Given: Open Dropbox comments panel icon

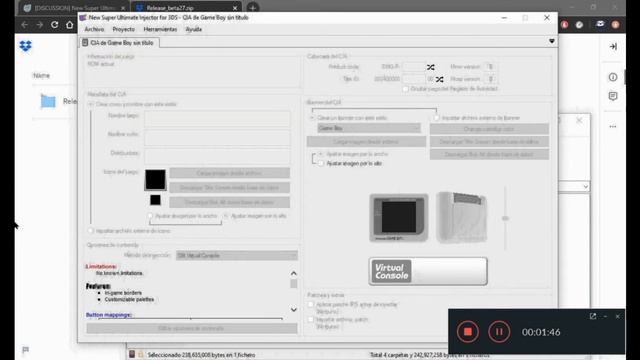Looking at the screenshot, I should [x=613, y=96].
